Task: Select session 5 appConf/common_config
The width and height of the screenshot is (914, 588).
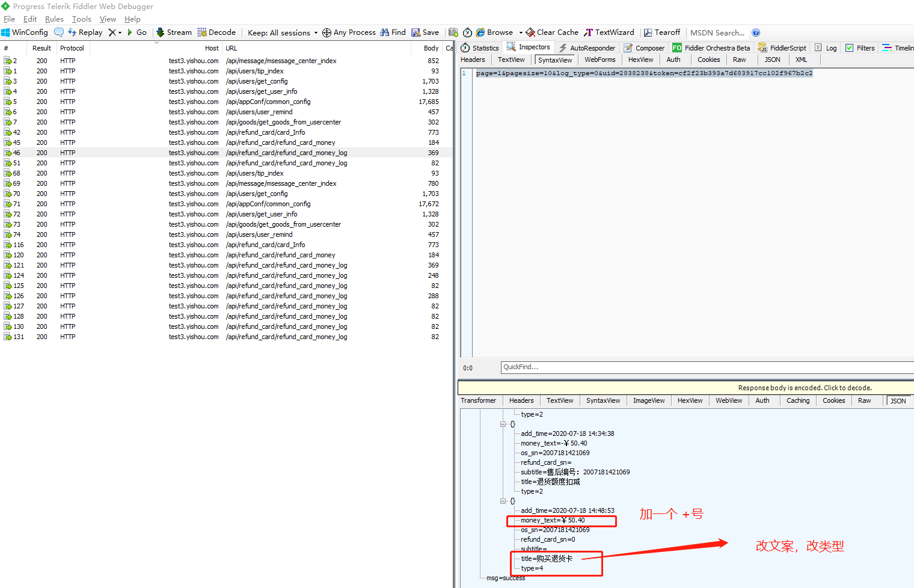Action: pyautogui.click(x=226, y=102)
